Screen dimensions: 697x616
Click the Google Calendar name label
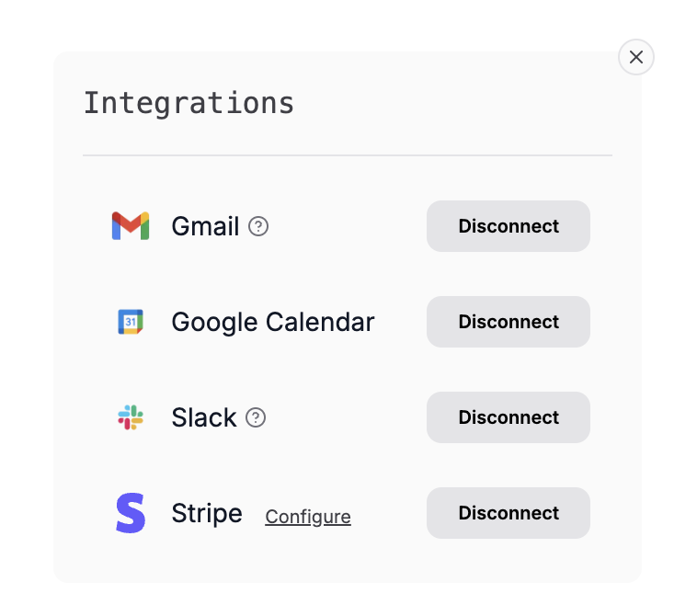[273, 322]
